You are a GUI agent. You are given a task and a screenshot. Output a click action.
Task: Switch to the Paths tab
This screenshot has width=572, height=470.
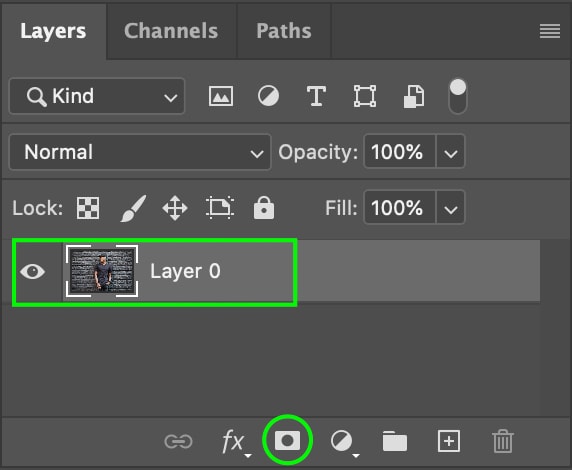pyautogui.click(x=284, y=31)
